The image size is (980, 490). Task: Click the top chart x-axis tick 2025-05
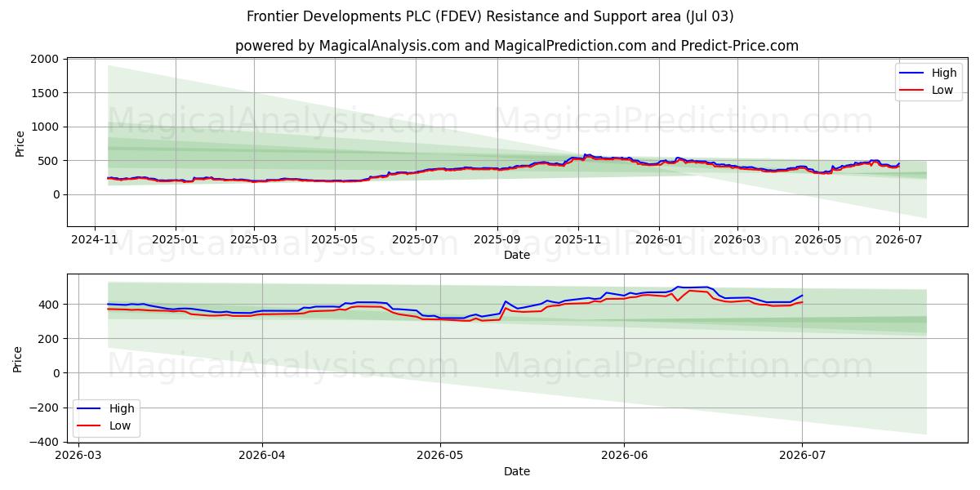point(334,239)
